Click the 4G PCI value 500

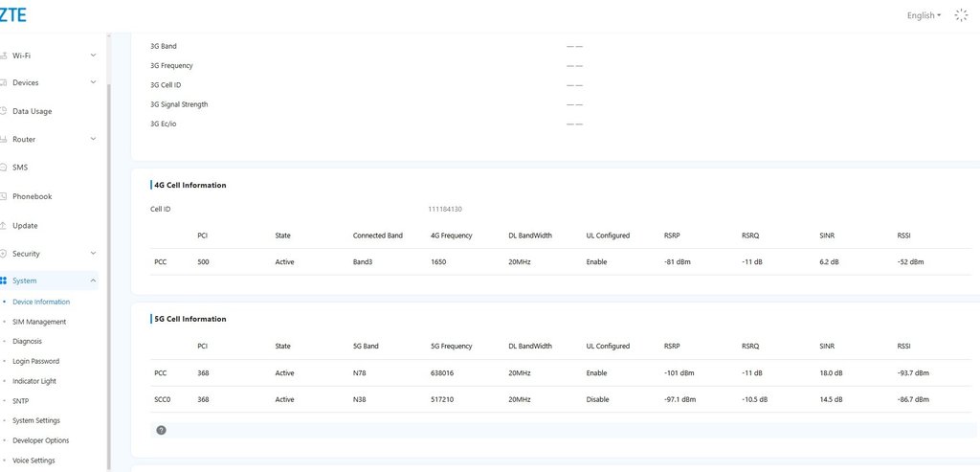(203, 262)
